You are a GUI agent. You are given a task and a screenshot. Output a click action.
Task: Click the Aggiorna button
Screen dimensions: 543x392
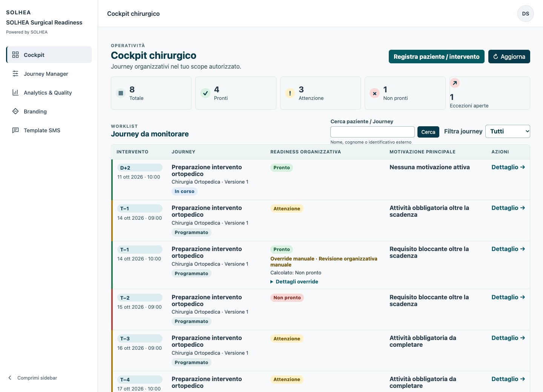(x=509, y=57)
